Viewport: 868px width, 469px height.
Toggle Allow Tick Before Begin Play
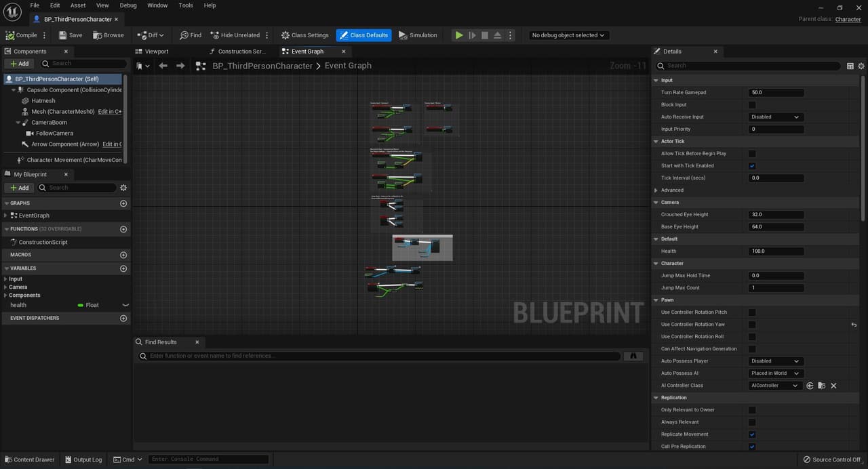pos(752,154)
